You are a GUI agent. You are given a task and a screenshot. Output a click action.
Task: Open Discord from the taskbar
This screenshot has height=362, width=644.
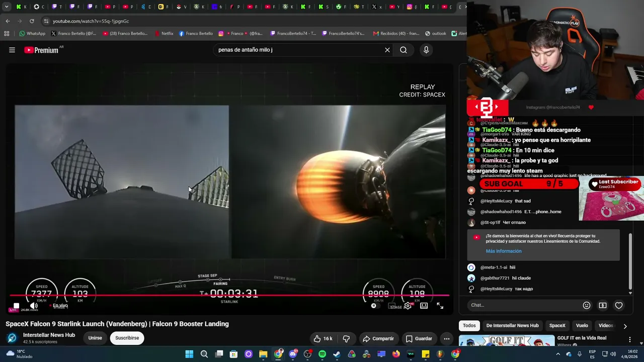point(293,354)
